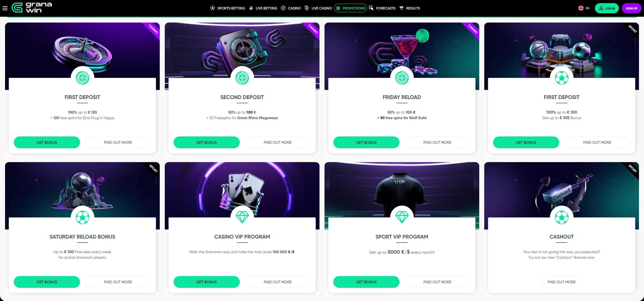Click diamond icon on Sport VIP Program card

402,217
